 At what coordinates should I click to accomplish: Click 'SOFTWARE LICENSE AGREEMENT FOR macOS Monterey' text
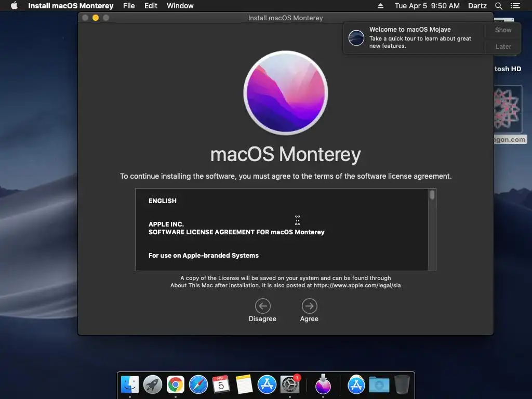(236, 232)
